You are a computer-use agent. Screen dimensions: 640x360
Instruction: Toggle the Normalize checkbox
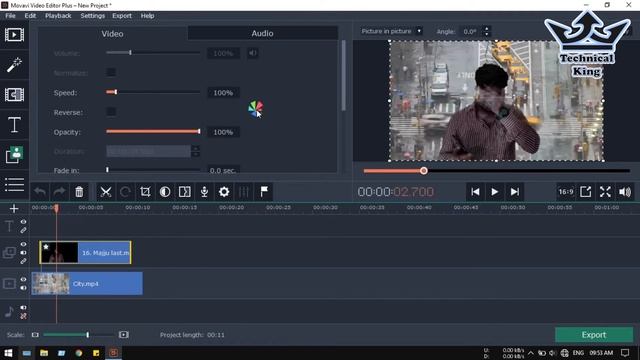(x=111, y=72)
